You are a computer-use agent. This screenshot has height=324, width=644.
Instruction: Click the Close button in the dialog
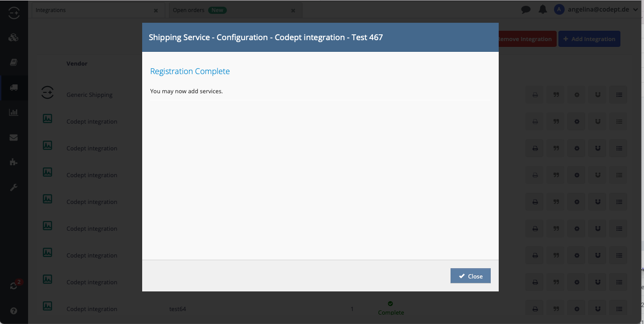point(470,276)
